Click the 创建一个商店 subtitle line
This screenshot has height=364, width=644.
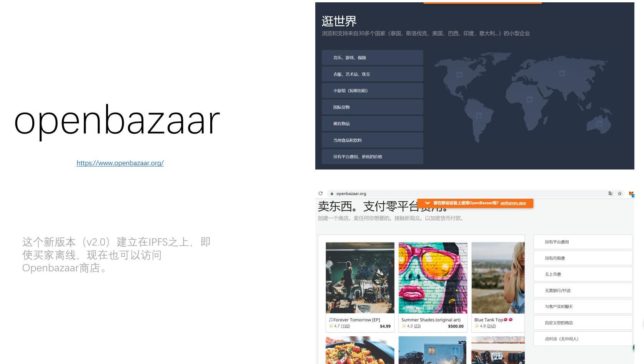[x=391, y=218]
